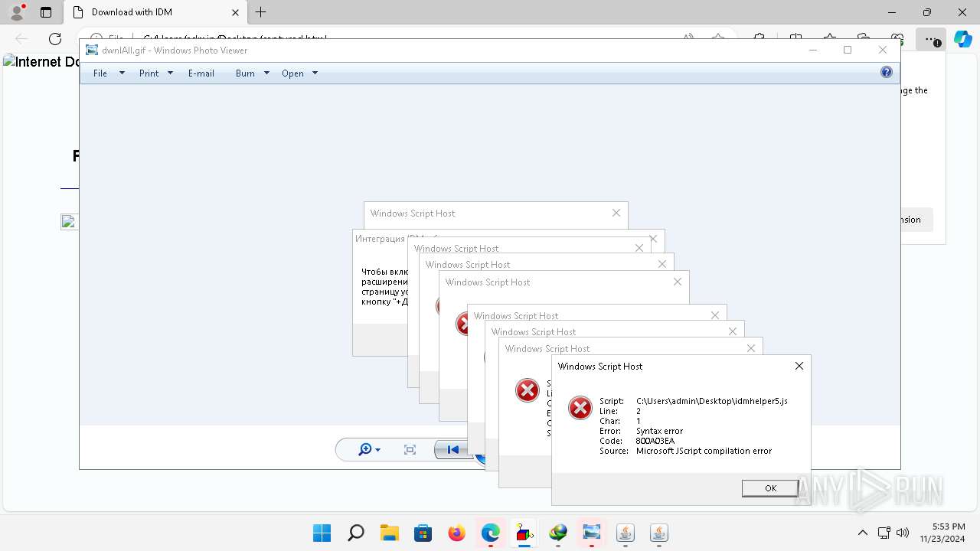
Task: Minimize the Windows Photo Viewer window
Action: pos(813,50)
